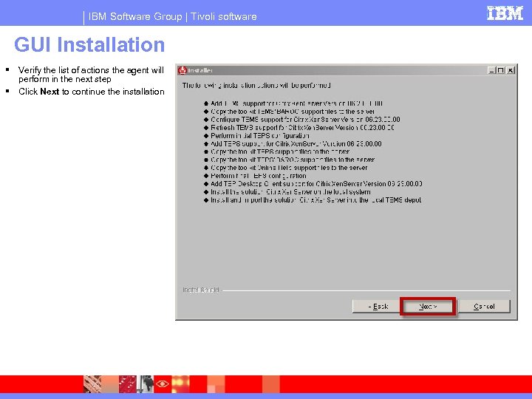Minimize the Installer window
The image size is (532, 399).
491,70
